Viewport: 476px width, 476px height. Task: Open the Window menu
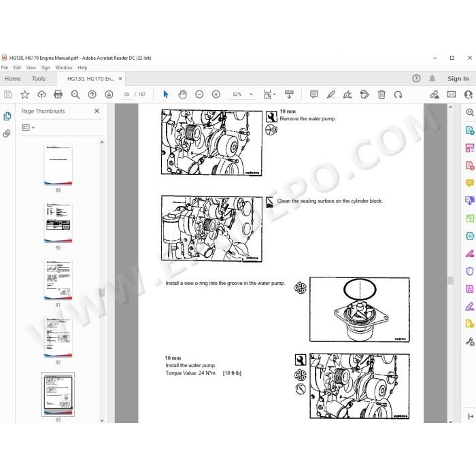(64, 67)
